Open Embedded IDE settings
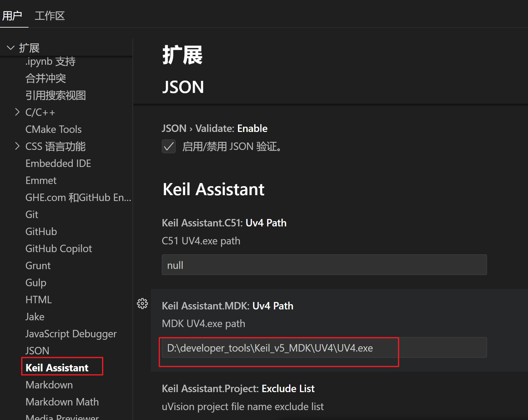Screen dimensions: 528x420 tap(58, 164)
